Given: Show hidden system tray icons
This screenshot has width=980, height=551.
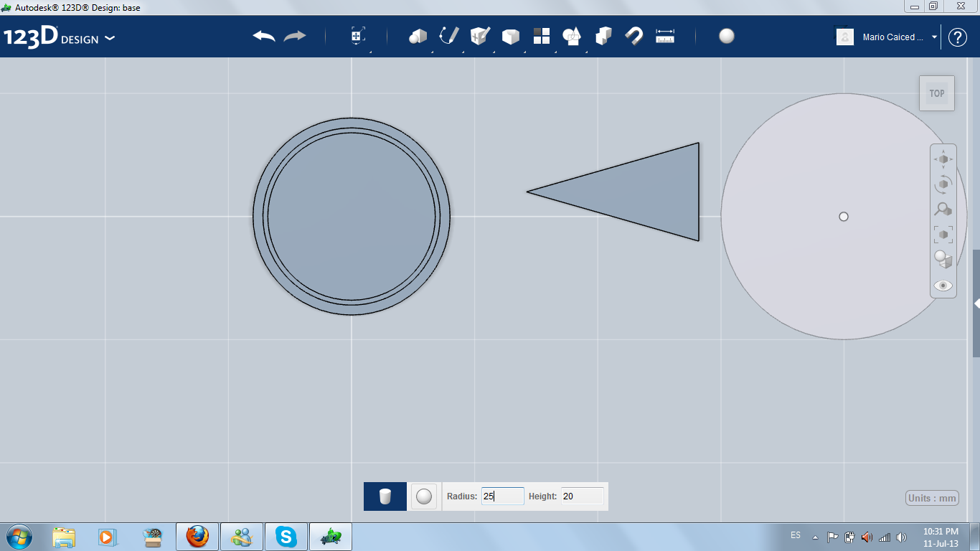Looking at the screenshot, I should [x=815, y=537].
